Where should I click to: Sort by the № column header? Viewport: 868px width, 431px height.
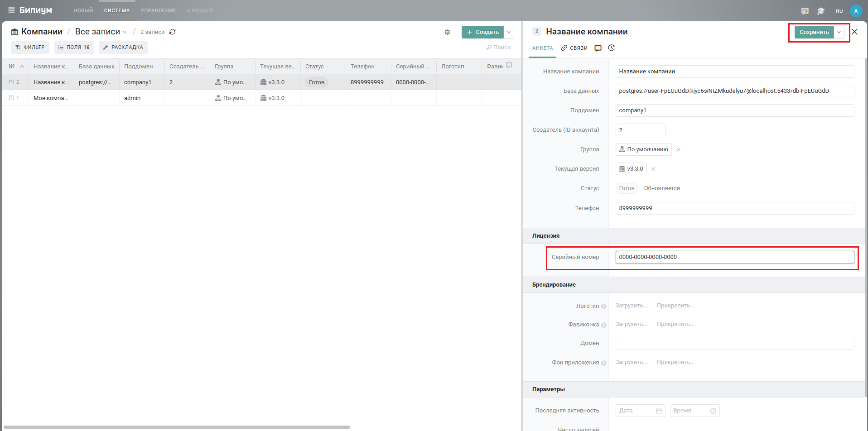point(16,66)
